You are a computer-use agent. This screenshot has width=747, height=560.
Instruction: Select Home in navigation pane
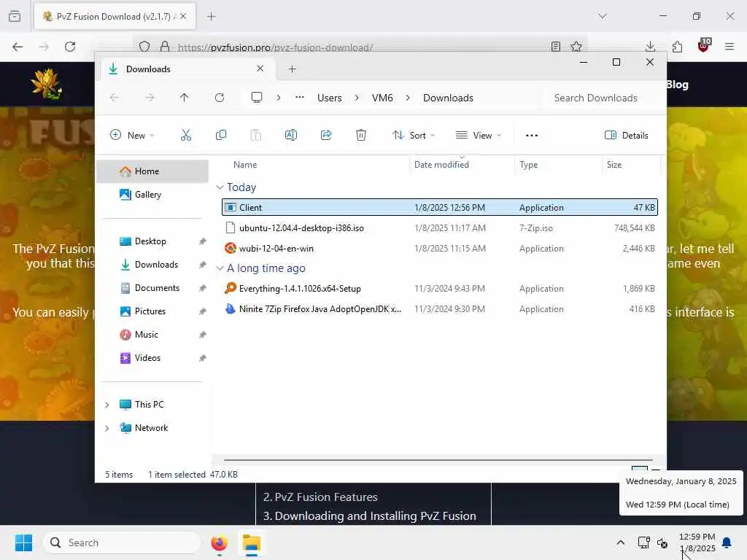[152, 171]
